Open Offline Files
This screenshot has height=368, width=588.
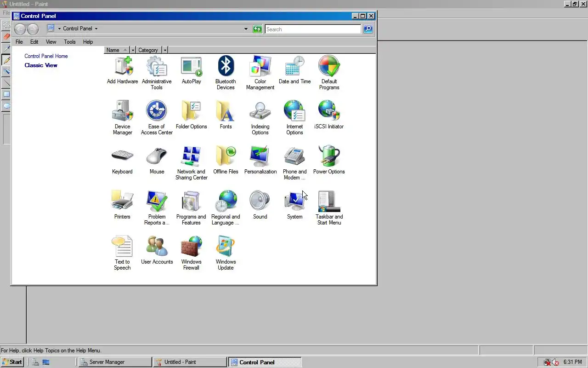coord(226,161)
